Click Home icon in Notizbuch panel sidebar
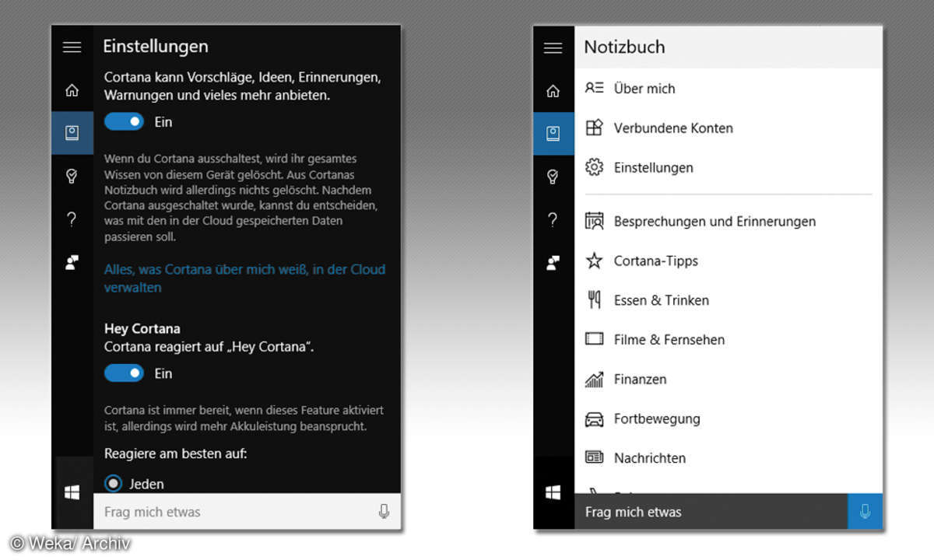934x560 pixels. click(x=553, y=91)
